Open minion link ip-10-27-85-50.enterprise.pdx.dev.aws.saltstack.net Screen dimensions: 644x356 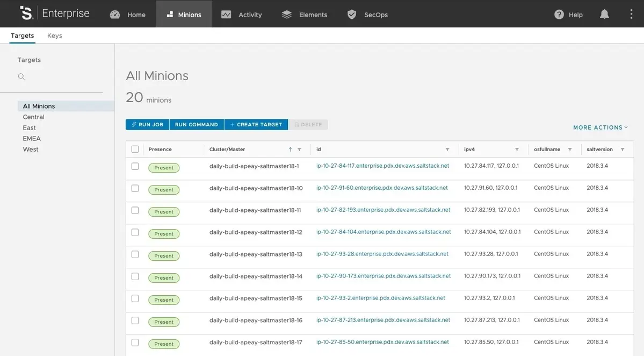coord(382,342)
